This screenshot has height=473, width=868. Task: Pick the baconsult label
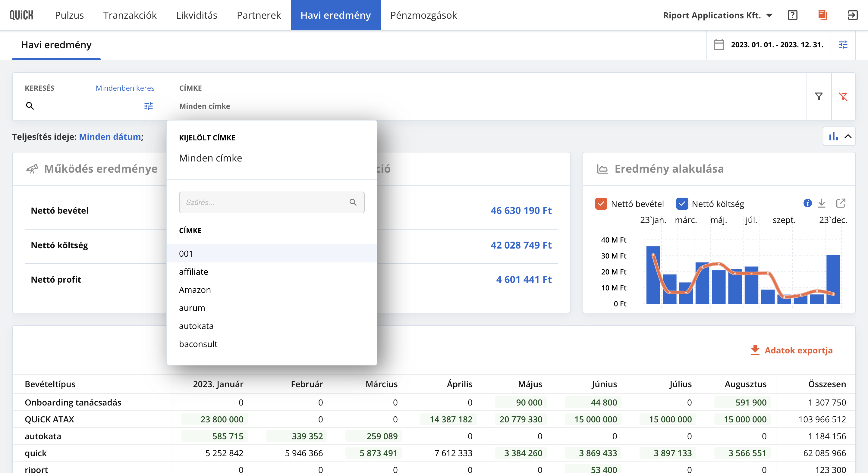272,344
